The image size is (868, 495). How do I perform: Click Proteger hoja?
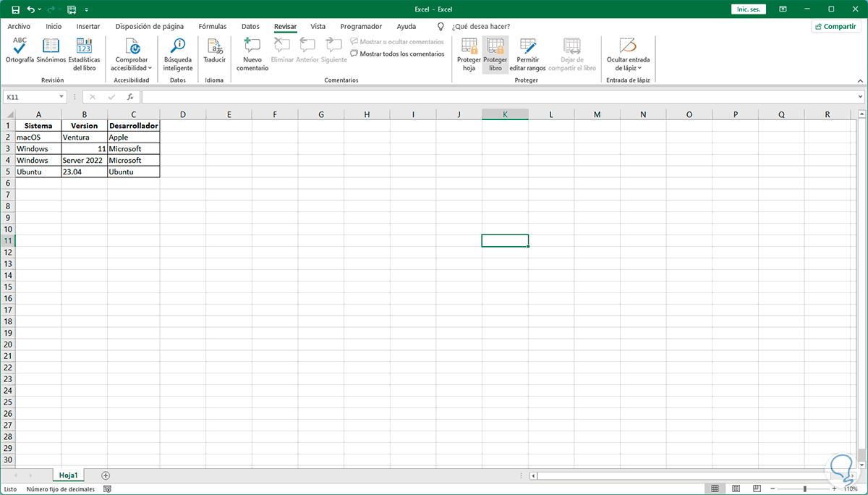tap(469, 54)
